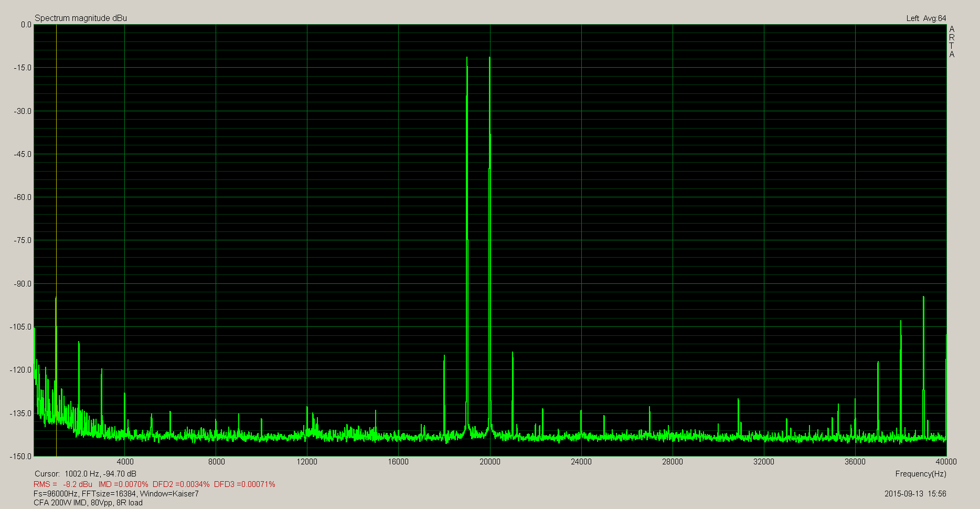Screen dimensions: 980x509
Task: Click the cursor readout '1002.0 Hz, -94.70 dB'
Action: [100, 474]
